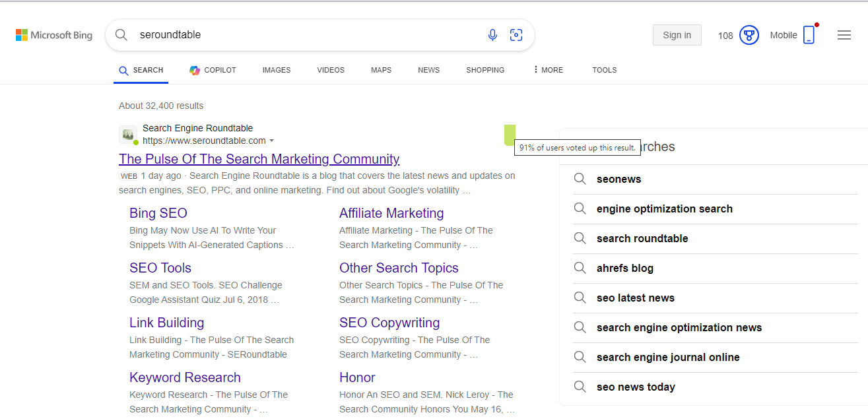
Task: Click the search box containing seroundtable
Action: pyautogui.click(x=304, y=35)
